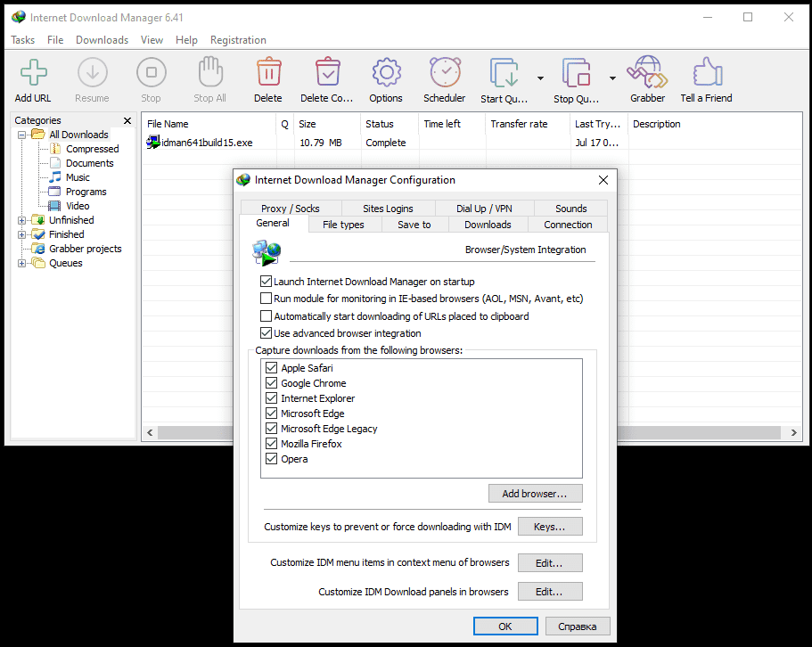The width and height of the screenshot is (812, 647).
Task: Click the left arrow of horizontal scrollbar
Action: (150, 432)
